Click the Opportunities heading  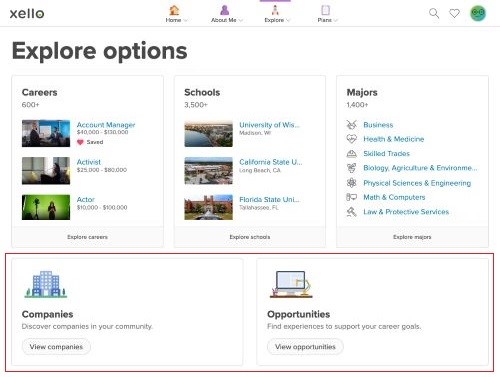click(298, 314)
